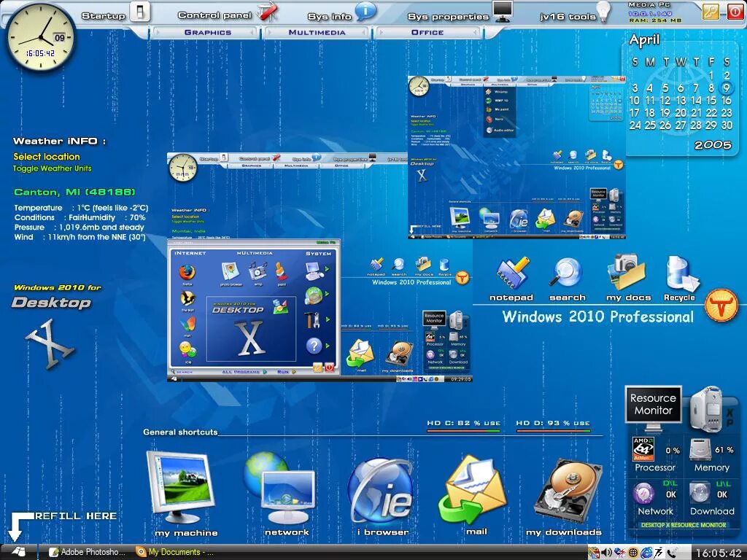Click Windows 2010 Professional label

[598, 316]
